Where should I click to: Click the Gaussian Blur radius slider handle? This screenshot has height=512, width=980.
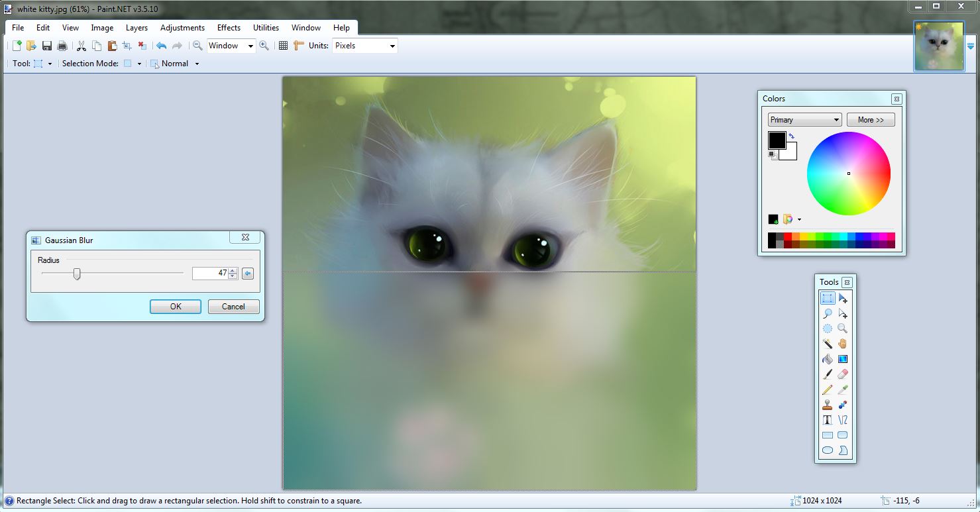pos(77,274)
